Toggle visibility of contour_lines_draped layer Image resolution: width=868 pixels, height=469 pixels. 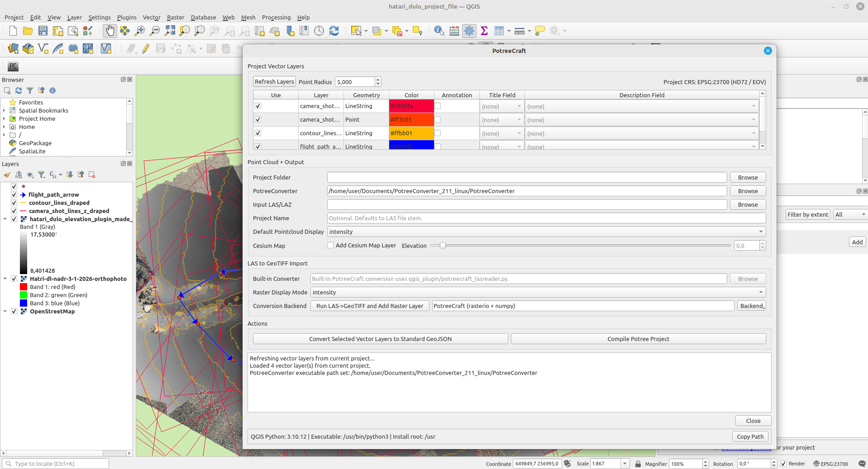point(14,203)
